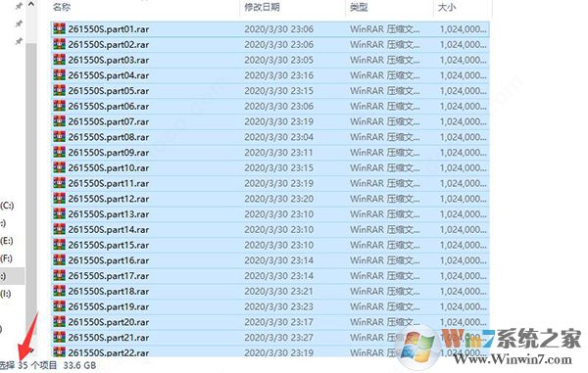Click the 261550S.part18.rar archive icon
The image size is (588, 373).
click(59, 291)
